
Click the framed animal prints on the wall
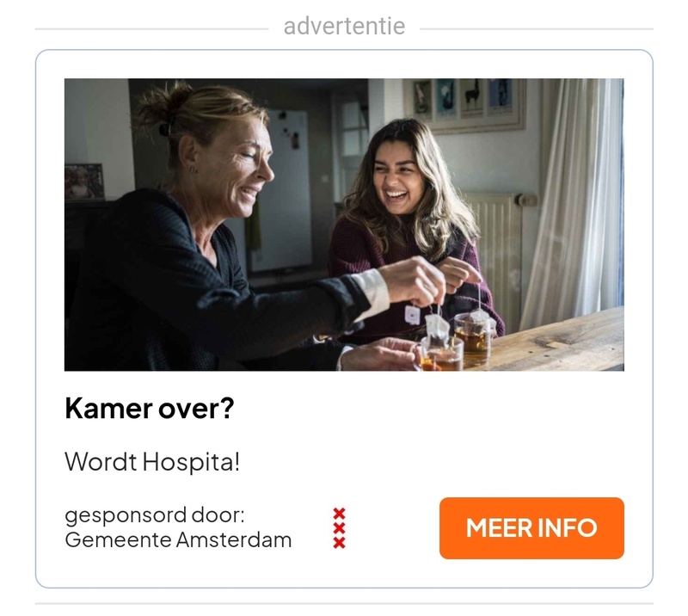click(x=465, y=103)
